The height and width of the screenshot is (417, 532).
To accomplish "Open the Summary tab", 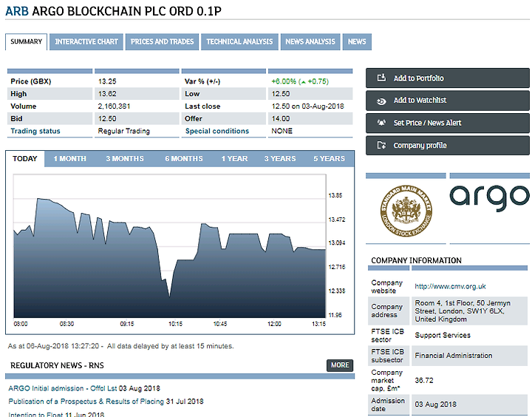I will pos(26,41).
